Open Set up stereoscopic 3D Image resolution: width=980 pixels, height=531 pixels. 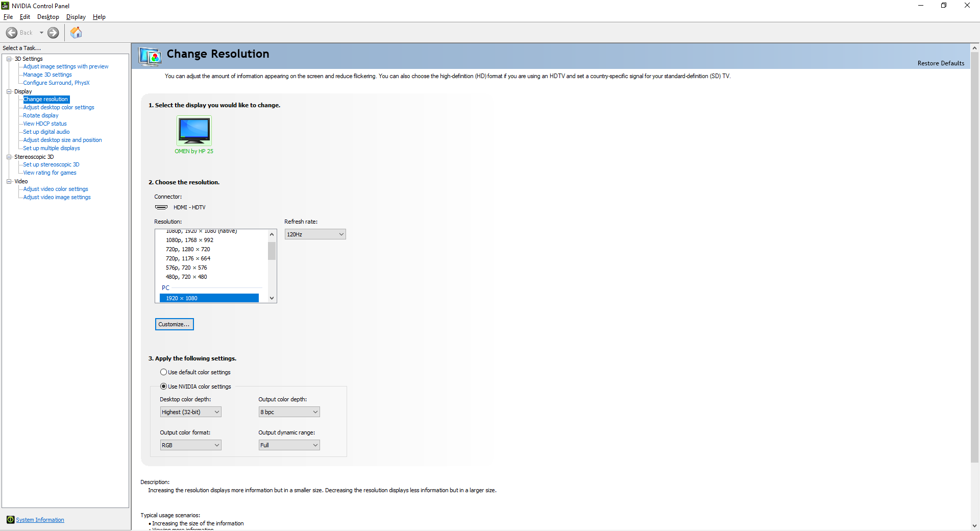[x=51, y=164]
